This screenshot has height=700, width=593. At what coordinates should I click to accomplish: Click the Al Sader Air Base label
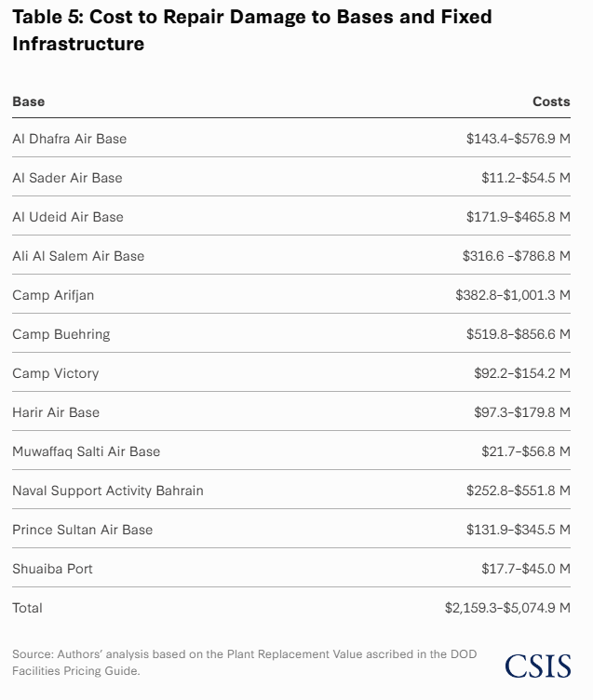(x=67, y=178)
